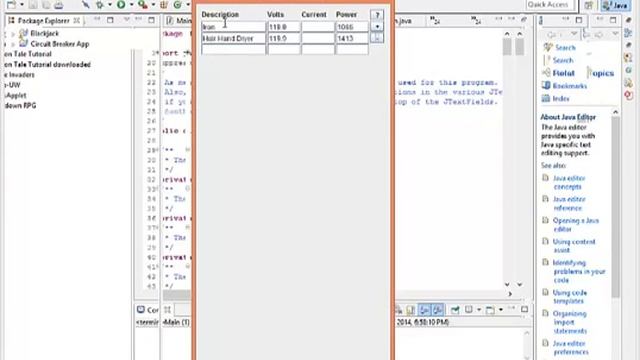Open the Main editor tab
Screen dimensions: 640x360
[178, 20]
